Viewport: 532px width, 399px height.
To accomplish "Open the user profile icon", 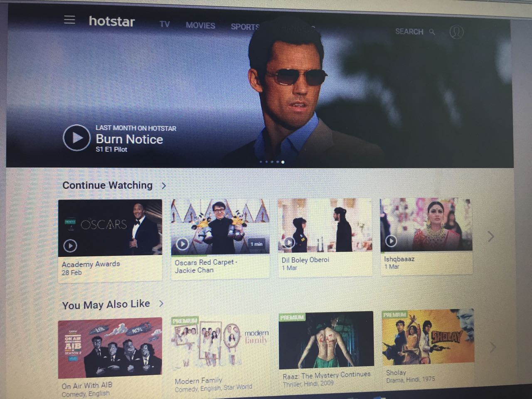I will coord(456,32).
